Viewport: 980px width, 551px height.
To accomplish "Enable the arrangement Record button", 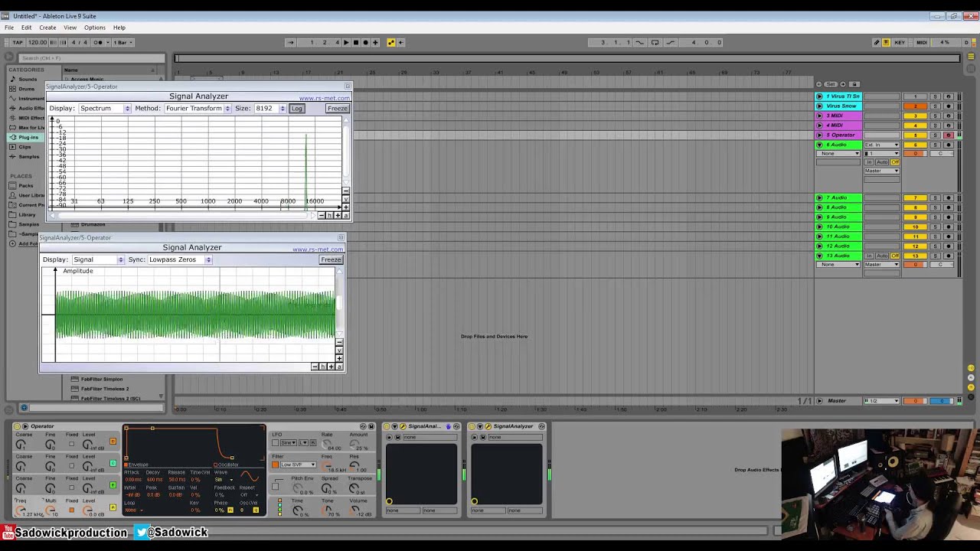I will (x=365, y=42).
